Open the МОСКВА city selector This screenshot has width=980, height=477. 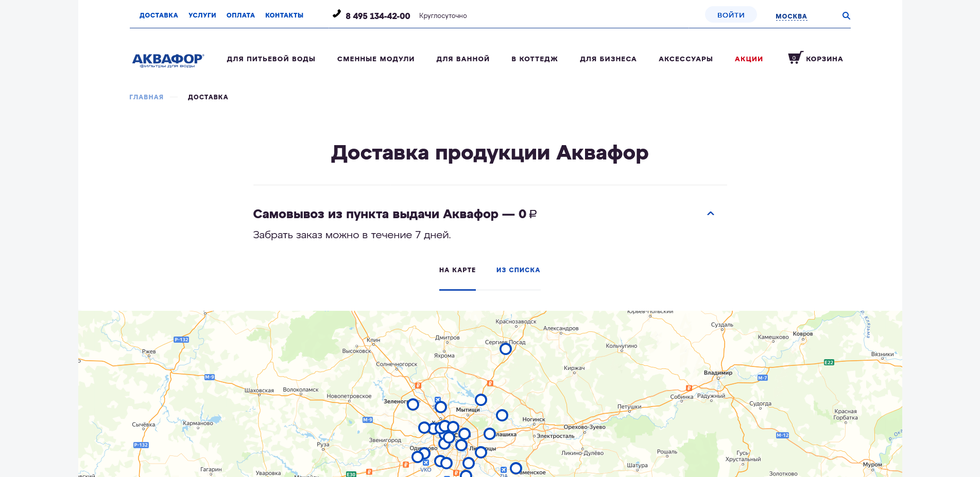point(791,16)
